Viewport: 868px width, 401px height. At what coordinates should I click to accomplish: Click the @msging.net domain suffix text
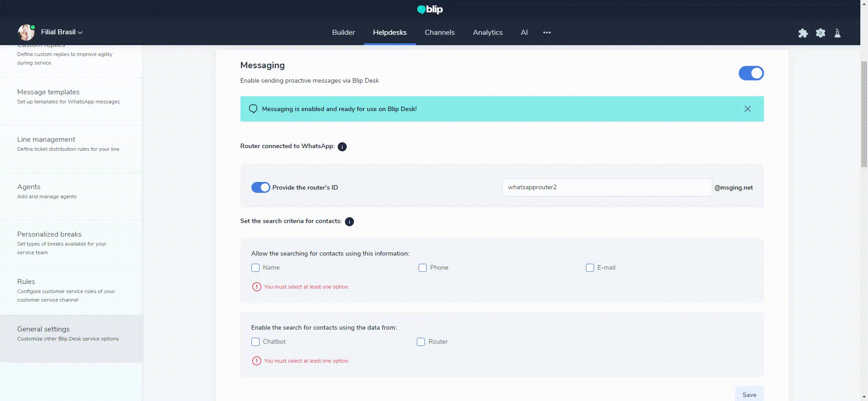click(x=734, y=188)
